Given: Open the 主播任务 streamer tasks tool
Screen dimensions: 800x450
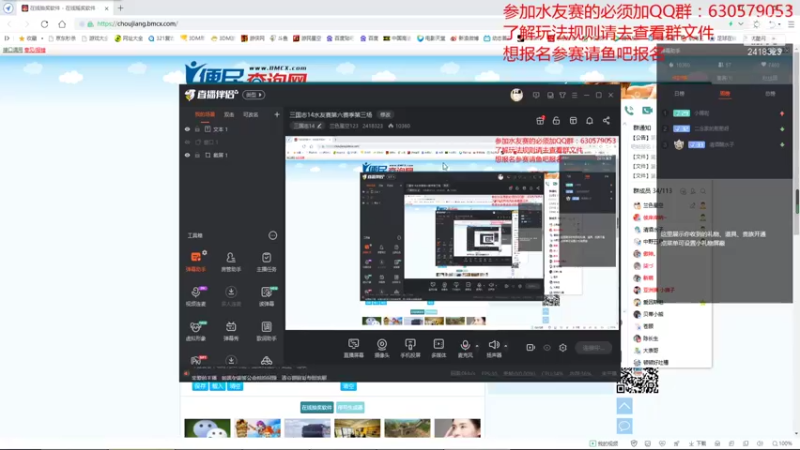Looking at the screenshot, I should (x=266, y=261).
